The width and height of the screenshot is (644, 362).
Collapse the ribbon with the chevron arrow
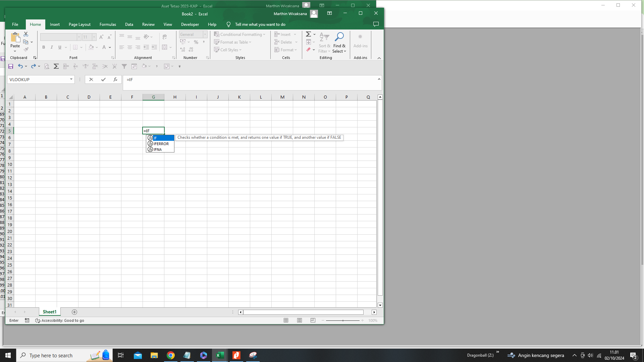pos(379,58)
